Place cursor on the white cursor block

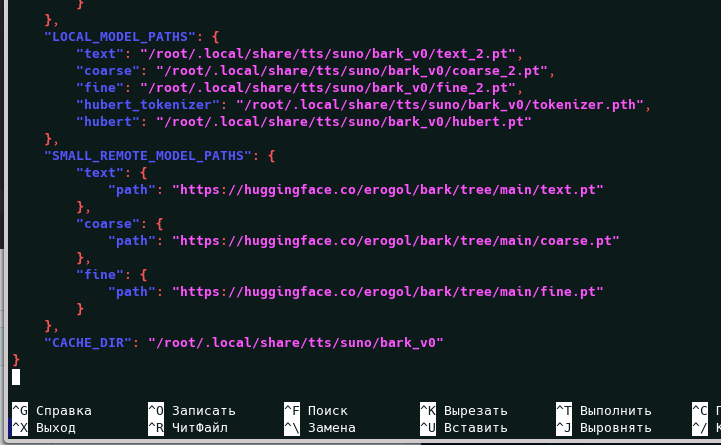[x=16, y=377]
